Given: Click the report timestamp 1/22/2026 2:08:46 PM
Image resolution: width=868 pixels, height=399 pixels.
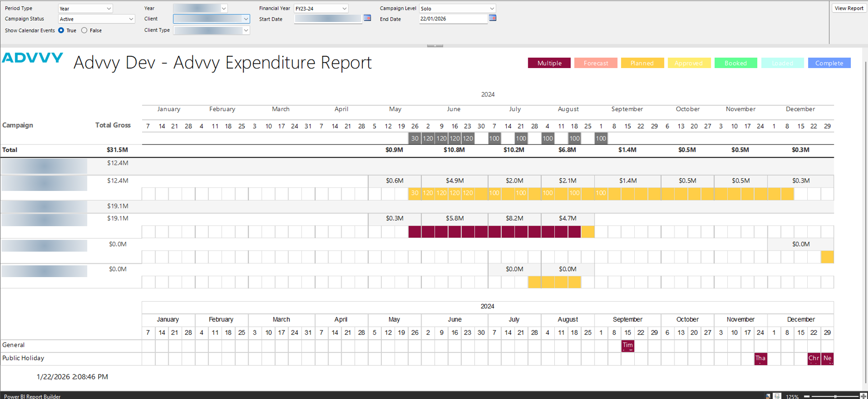Looking at the screenshot, I should [73, 377].
